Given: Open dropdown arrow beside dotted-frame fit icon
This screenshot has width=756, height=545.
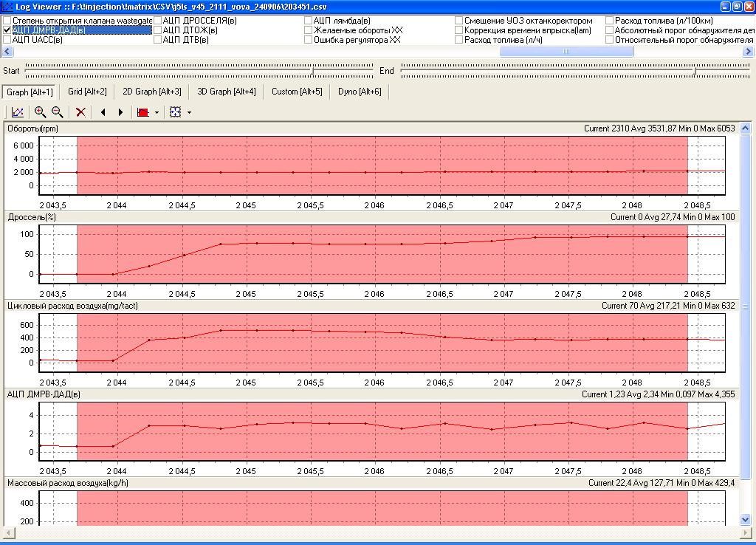Looking at the screenshot, I should [190, 113].
